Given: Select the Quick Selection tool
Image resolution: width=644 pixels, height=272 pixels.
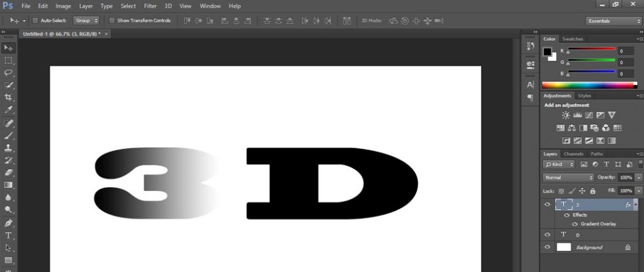Looking at the screenshot, I should (8, 85).
